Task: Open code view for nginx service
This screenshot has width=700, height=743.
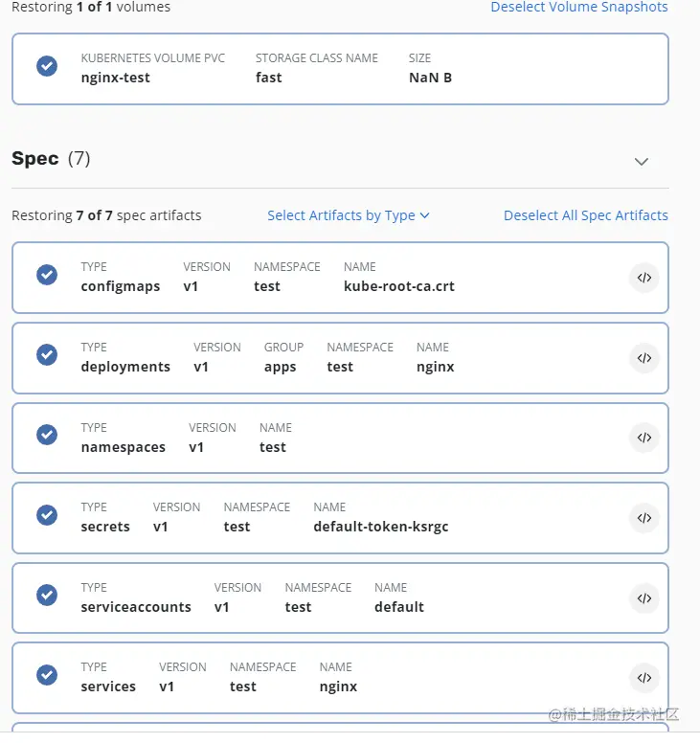Action: click(644, 678)
